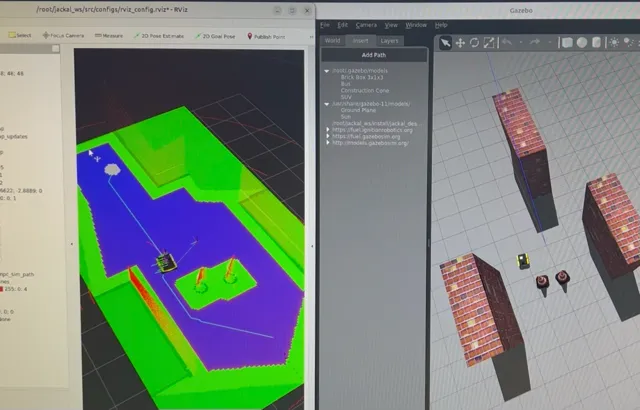Switch to the Insert tab in Gazebo
The image size is (640, 410).
pyautogui.click(x=360, y=40)
